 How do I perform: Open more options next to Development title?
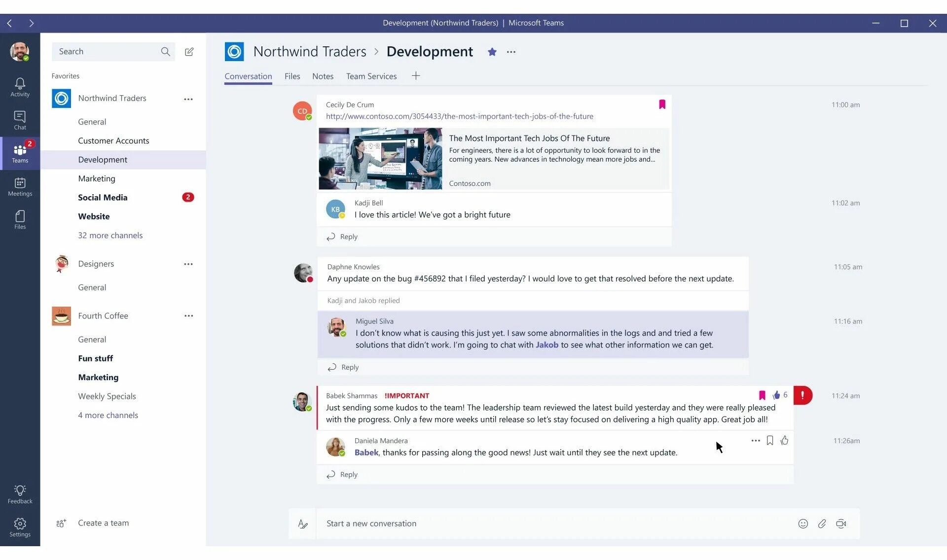point(511,52)
